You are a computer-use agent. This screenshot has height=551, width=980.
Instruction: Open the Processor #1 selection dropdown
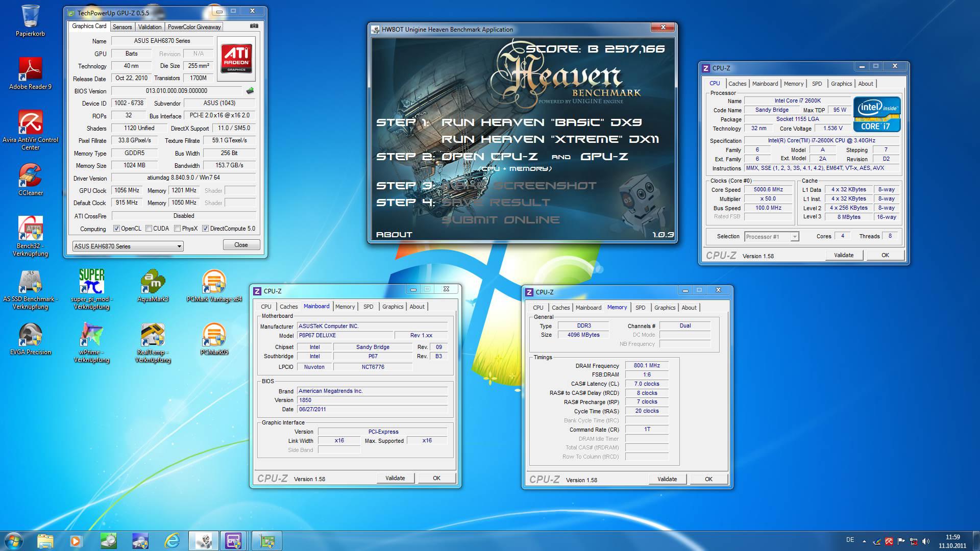(x=771, y=237)
